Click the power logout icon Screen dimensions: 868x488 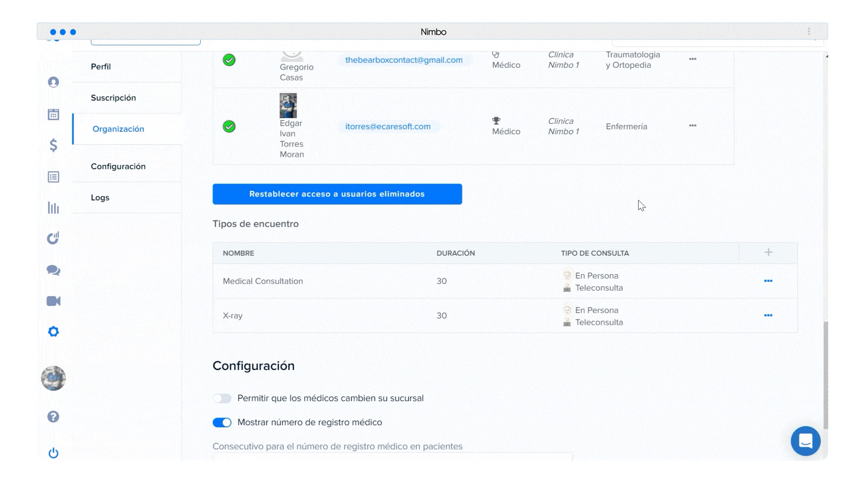(53, 453)
